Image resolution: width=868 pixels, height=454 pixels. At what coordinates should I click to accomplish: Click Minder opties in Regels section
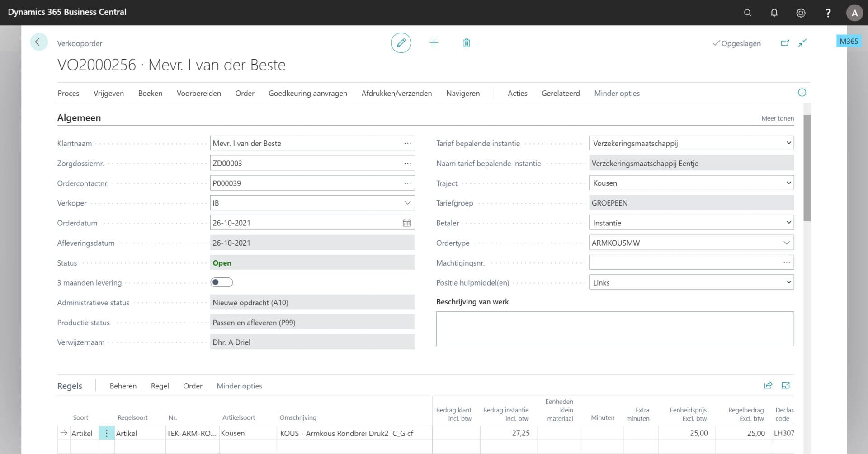(x=239, y=386)
